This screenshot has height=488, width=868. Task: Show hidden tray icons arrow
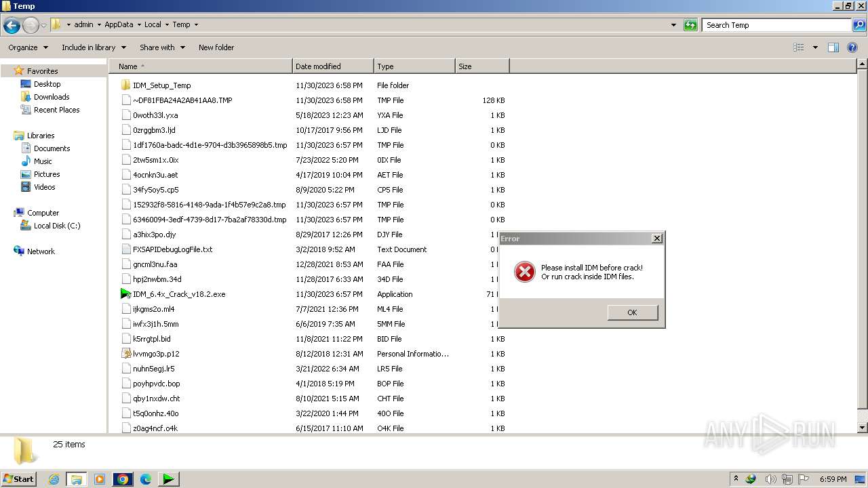(736, 479)
